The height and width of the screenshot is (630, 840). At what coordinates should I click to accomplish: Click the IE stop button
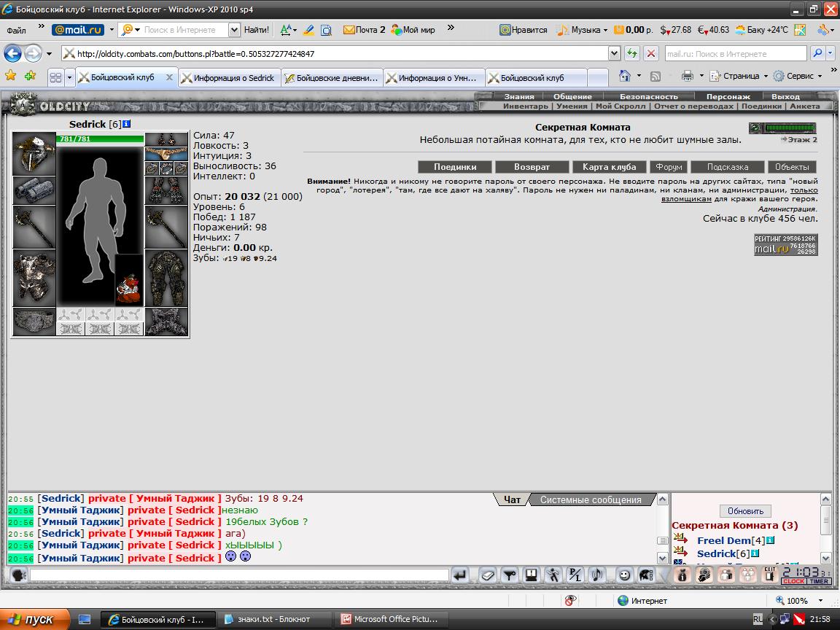coord(650,53)
